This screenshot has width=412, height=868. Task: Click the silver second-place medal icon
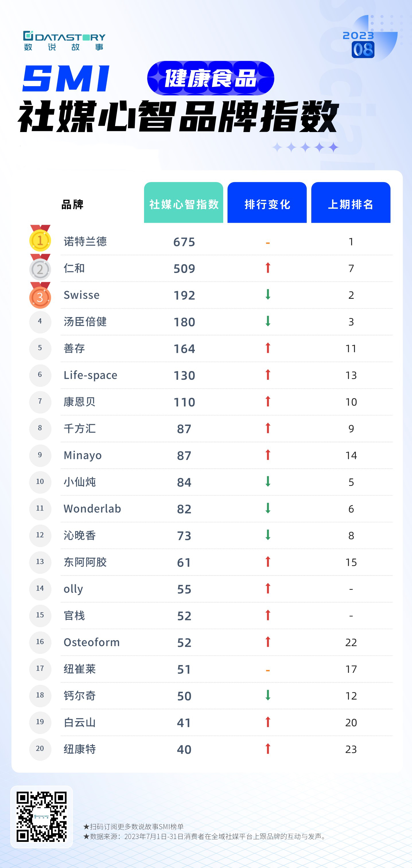click(40, 267)
